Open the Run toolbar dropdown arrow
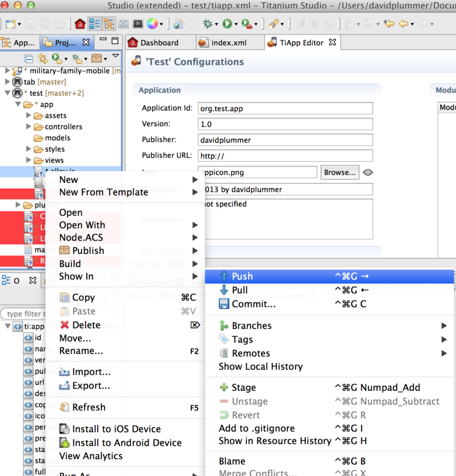The image size is (456, 476). (236, 24)
